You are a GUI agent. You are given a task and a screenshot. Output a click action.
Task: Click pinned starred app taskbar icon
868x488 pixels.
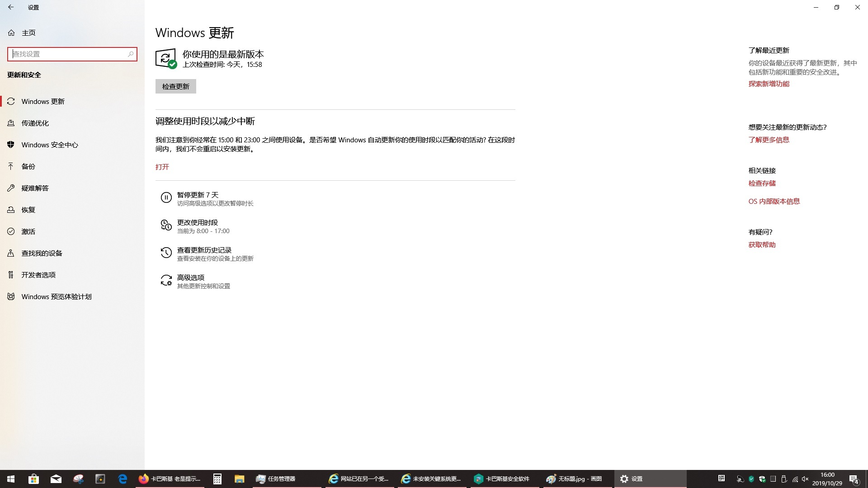pyautogui.click(x=100, y=479)
